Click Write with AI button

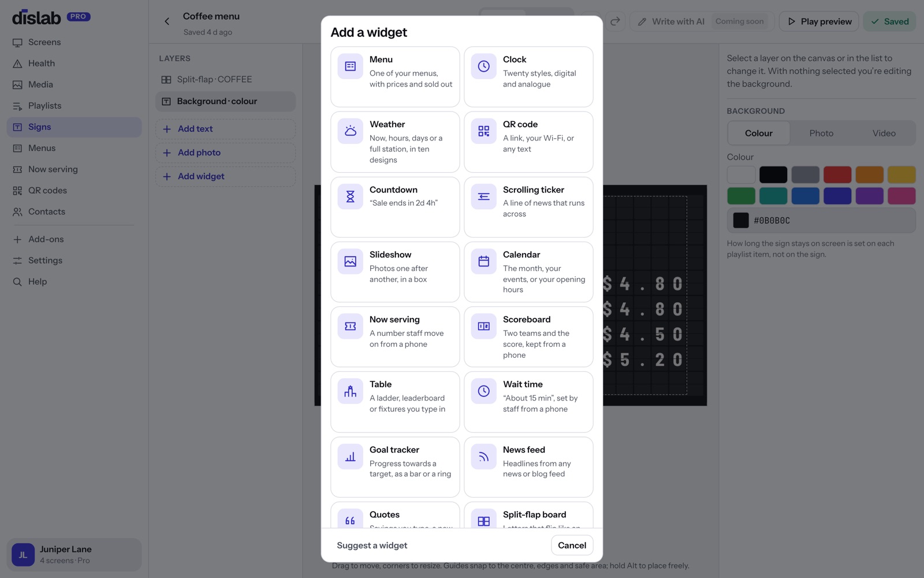[702, 21]
